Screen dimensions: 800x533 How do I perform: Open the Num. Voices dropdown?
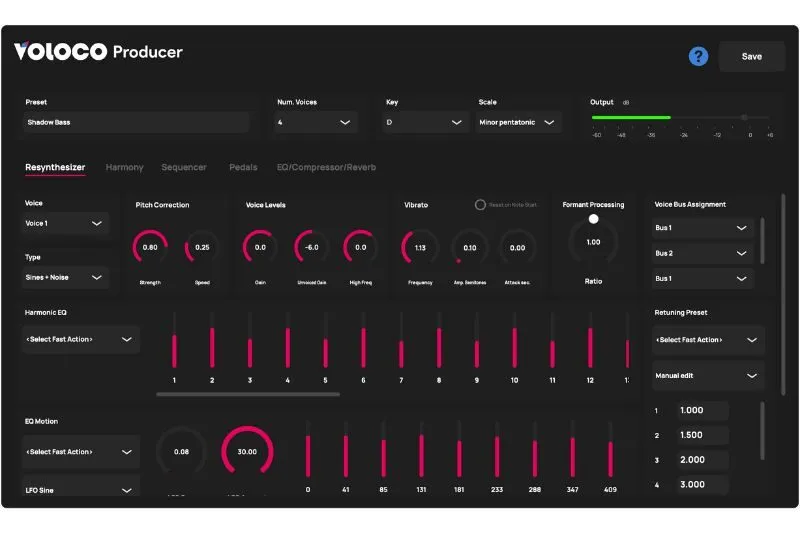click(x=316, y=122)
